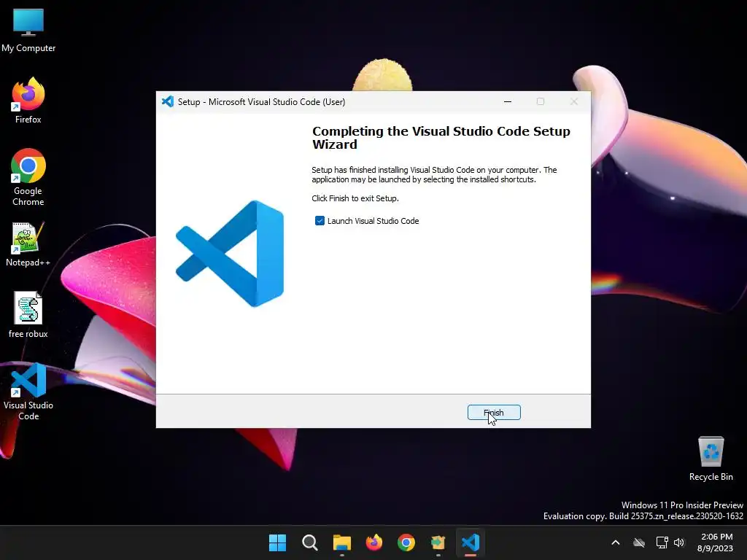
Task: Select the Visual Studio Code desktop shortcut
Action: [28, 392]
